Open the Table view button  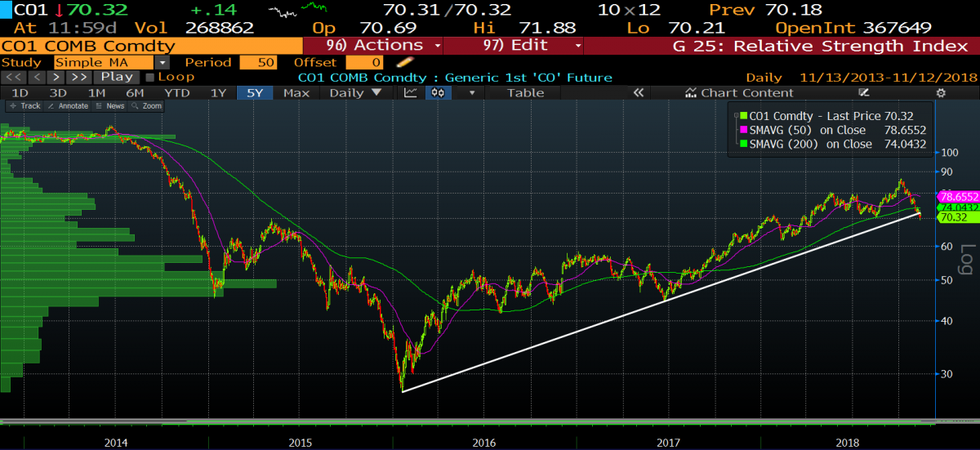pyautogui.click(x=525, y=93)
